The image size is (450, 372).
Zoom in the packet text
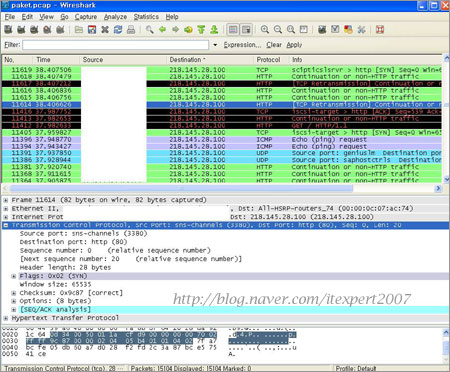pos(265,30)
